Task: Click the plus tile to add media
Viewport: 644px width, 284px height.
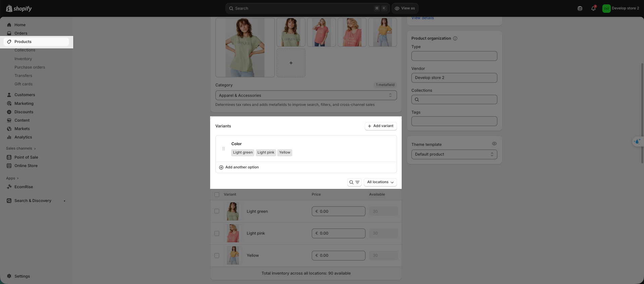Action: tap(291, 63)
